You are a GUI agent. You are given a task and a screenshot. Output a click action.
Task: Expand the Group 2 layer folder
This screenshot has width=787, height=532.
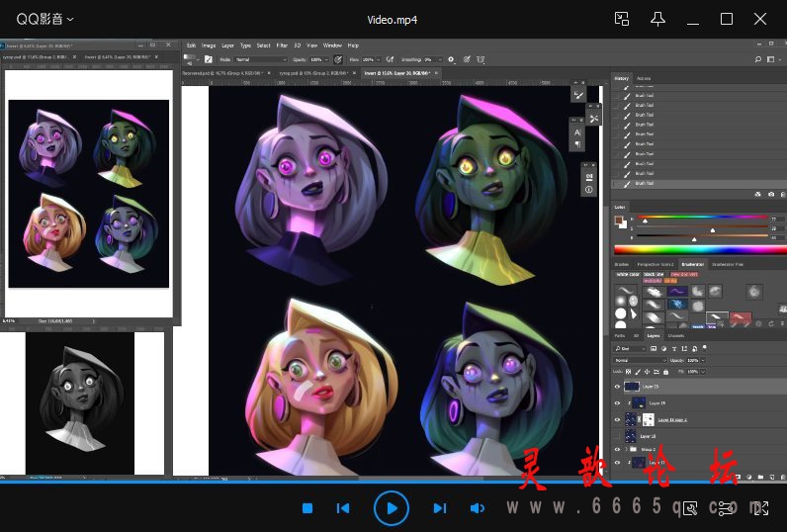click(627, 450)
